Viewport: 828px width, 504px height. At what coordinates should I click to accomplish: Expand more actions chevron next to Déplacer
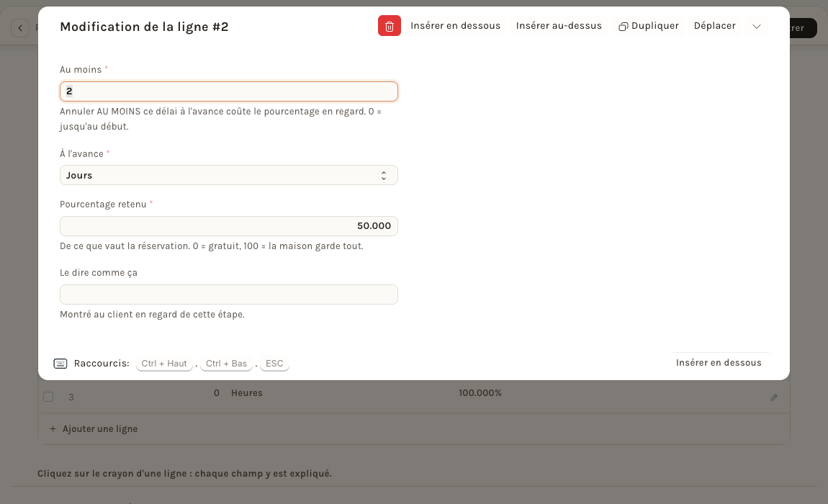(x=756, y=27)
